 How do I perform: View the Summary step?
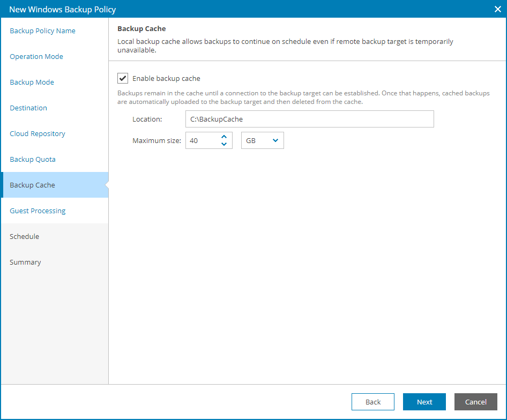click(x=25, y=262)
